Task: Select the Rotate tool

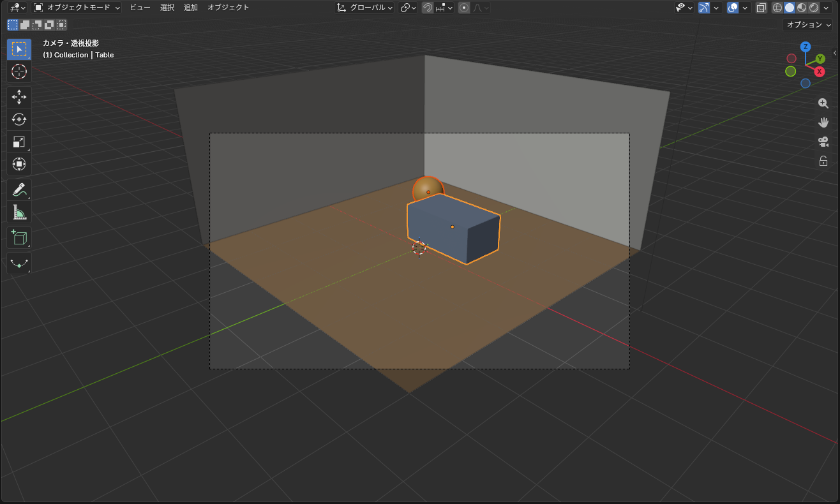Action: tap(19, 119)
